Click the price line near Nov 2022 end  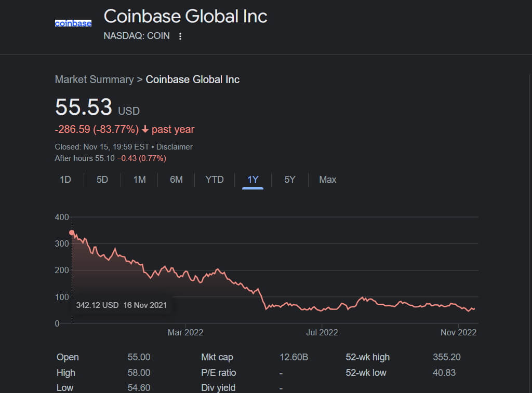pyautogui.click(x=474, y=308)
